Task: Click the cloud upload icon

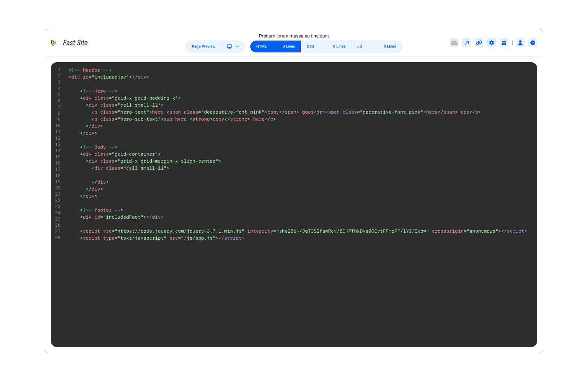Action: pyautogui.click(x=454, y=43)
